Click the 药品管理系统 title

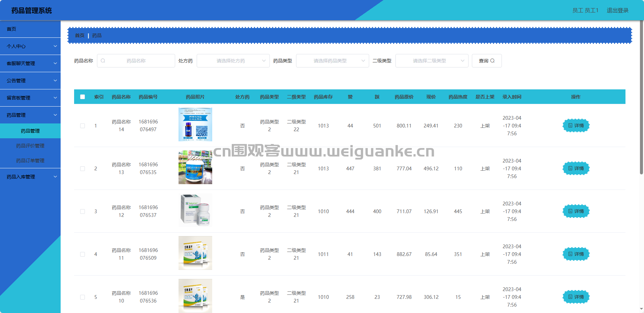click(x=32, y=10)
